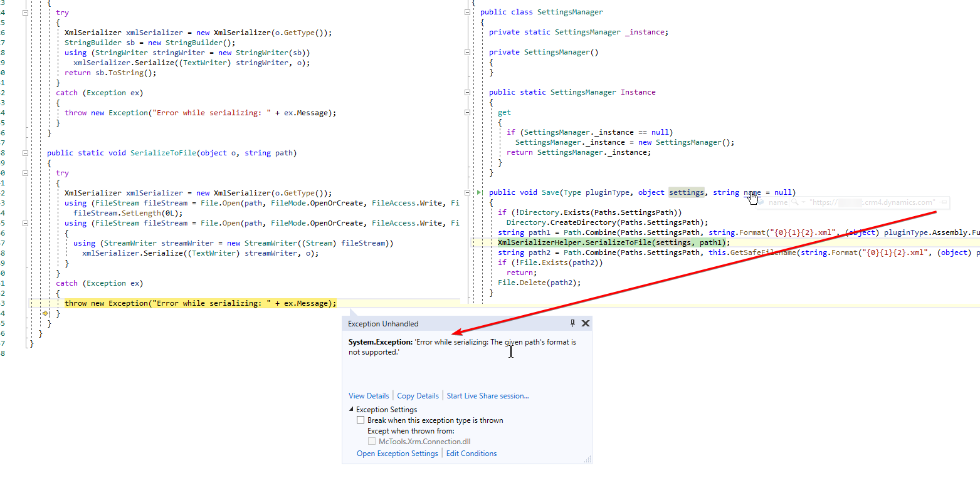Collapse the Instance property getter block
This screenshot has width=980, height=478.
(x=467, y=112)
